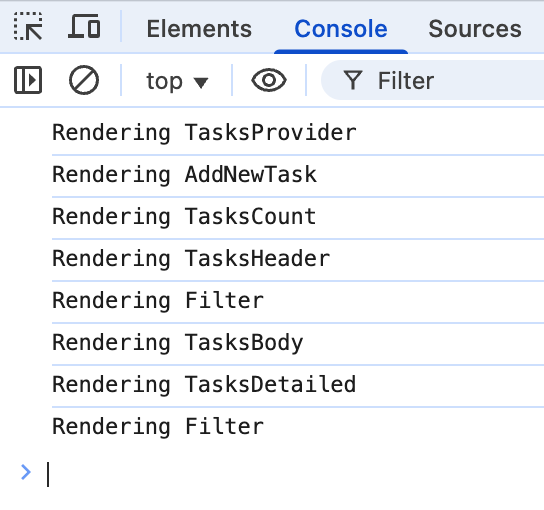
Task: Select the Console tab
Action: (x=341, y=28)
